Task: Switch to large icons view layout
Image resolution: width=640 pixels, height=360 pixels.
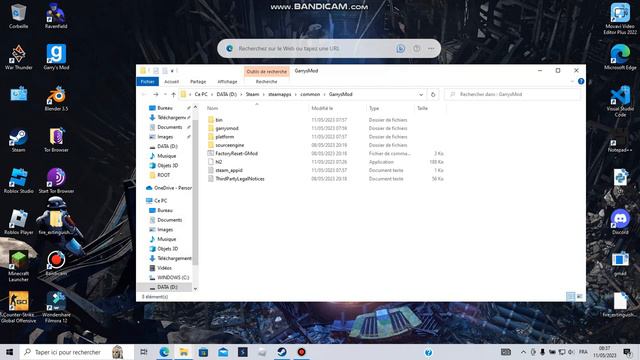Action: point(580,296)
